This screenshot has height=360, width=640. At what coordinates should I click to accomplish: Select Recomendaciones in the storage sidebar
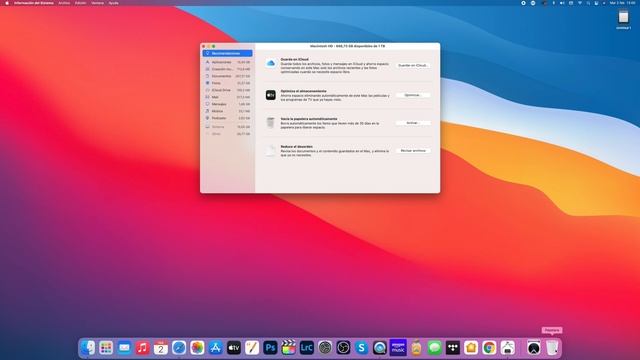click(x=227, y=53)
